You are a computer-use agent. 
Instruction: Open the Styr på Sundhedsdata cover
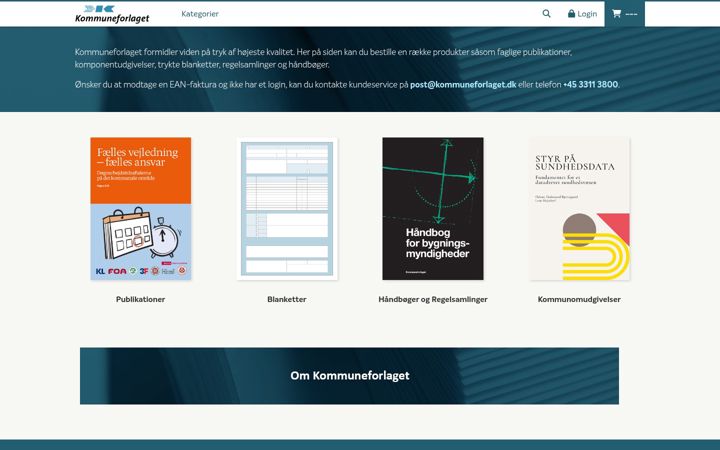click(x=579, y=208)
